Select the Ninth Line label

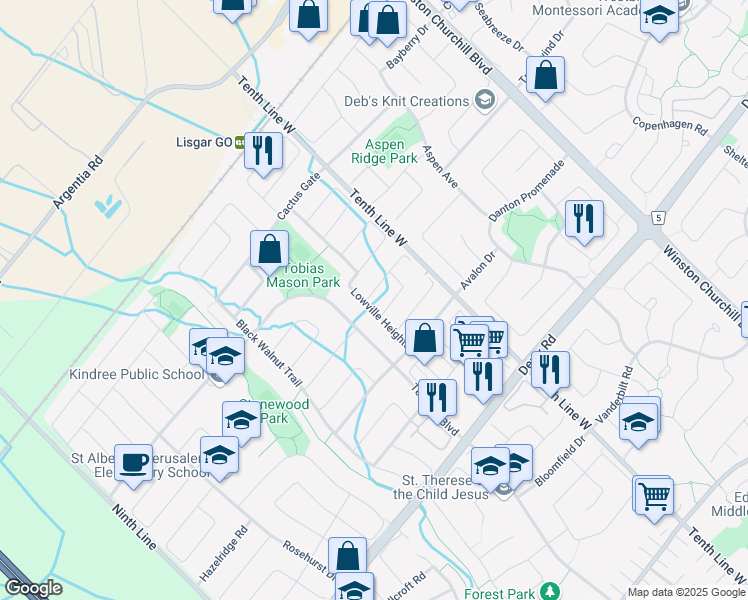click(x=134, y=527)
